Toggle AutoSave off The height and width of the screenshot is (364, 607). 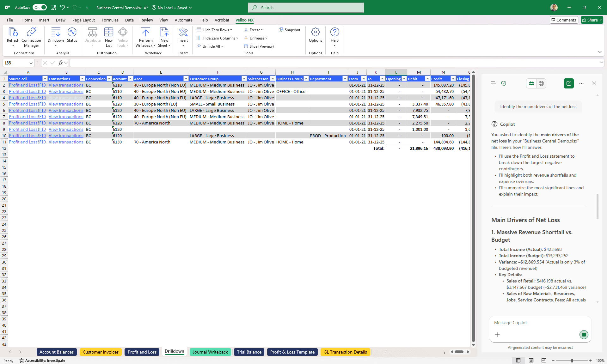coord(40,8)
